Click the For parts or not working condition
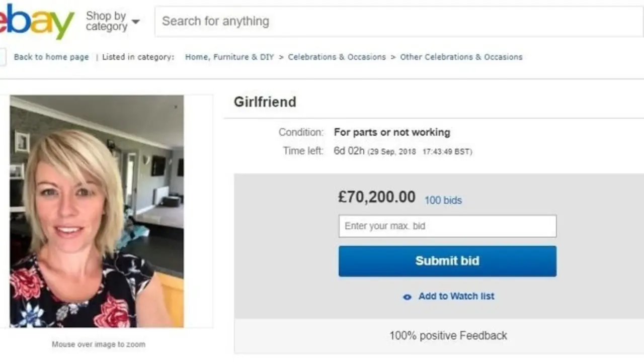 point(391,132)
